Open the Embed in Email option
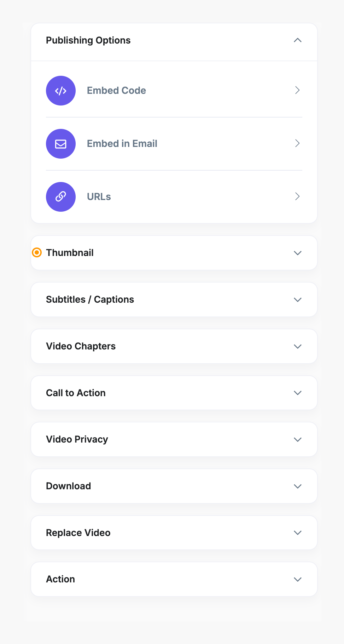 coord(122,144)
